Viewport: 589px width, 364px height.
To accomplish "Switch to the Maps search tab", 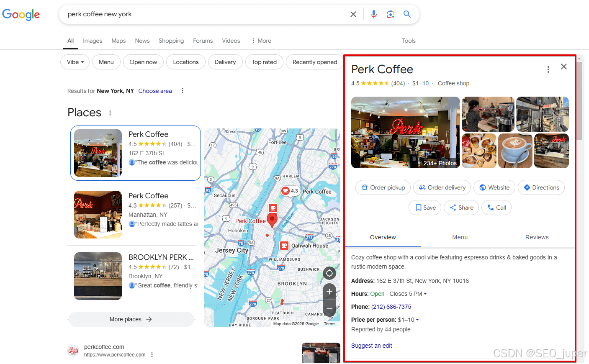I will pos(118,41).
